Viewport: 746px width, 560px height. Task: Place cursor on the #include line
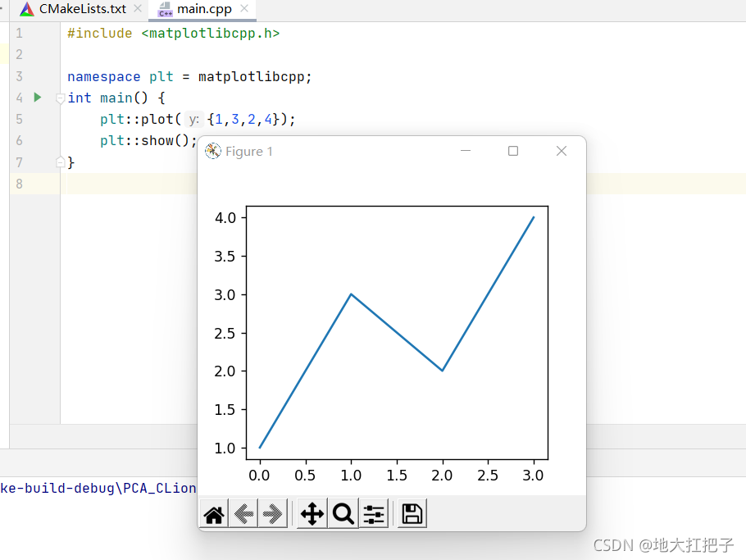173,34
